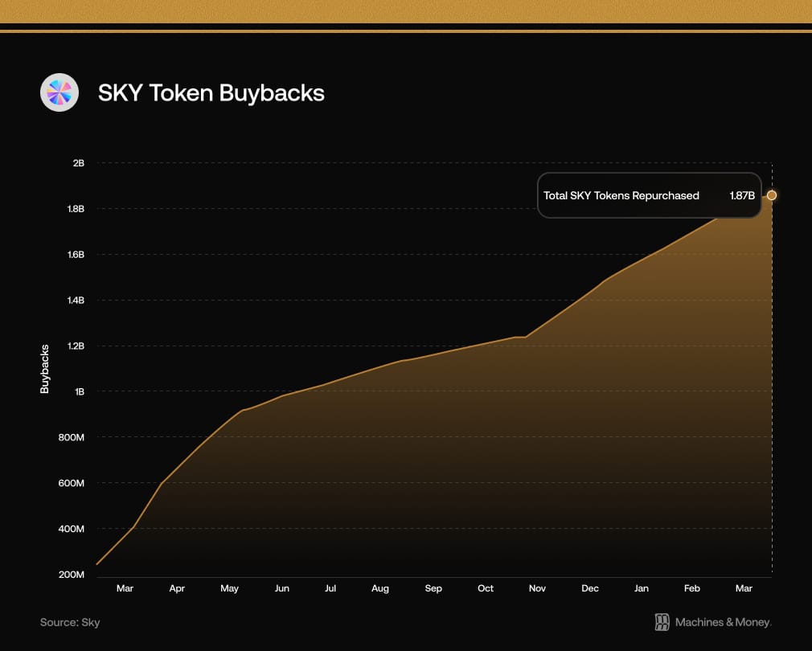This screenshot has width=812, height=651.
Task: Click the '400M' y-axis label
Action: click(72, 528)
